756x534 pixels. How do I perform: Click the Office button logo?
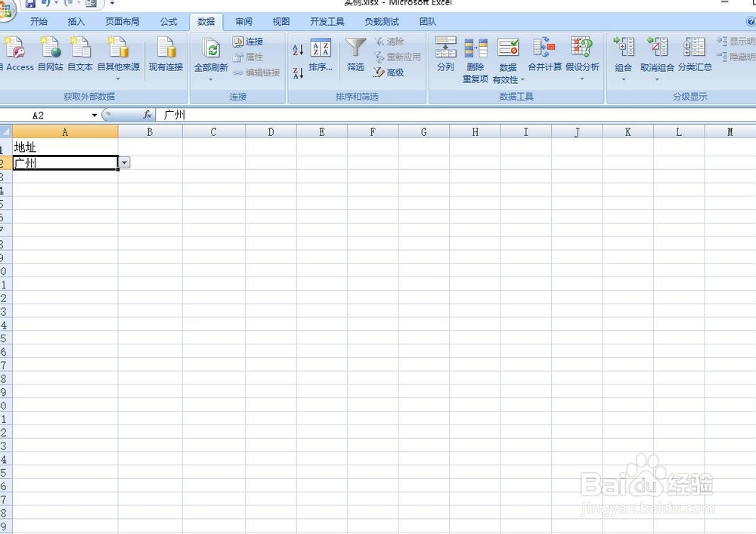click(6, 10)
